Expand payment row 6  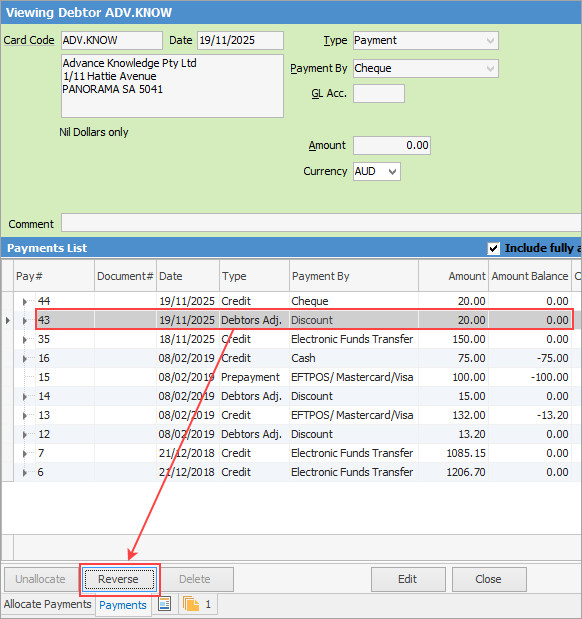[x=25, y=472]
